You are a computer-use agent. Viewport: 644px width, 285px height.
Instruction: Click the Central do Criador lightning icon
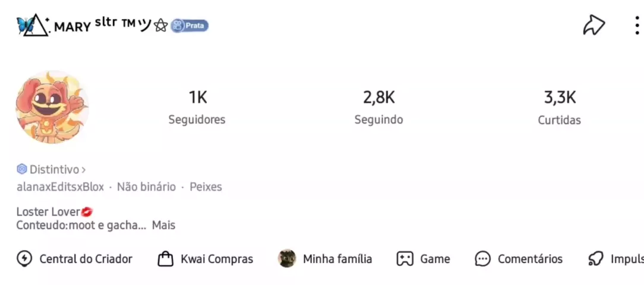[x=24, y=259]
